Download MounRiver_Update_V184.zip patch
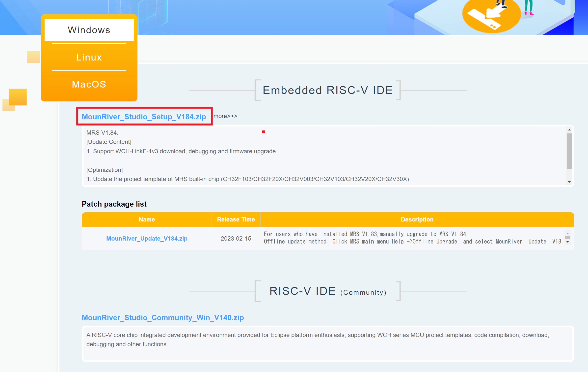 pos(147,238)
